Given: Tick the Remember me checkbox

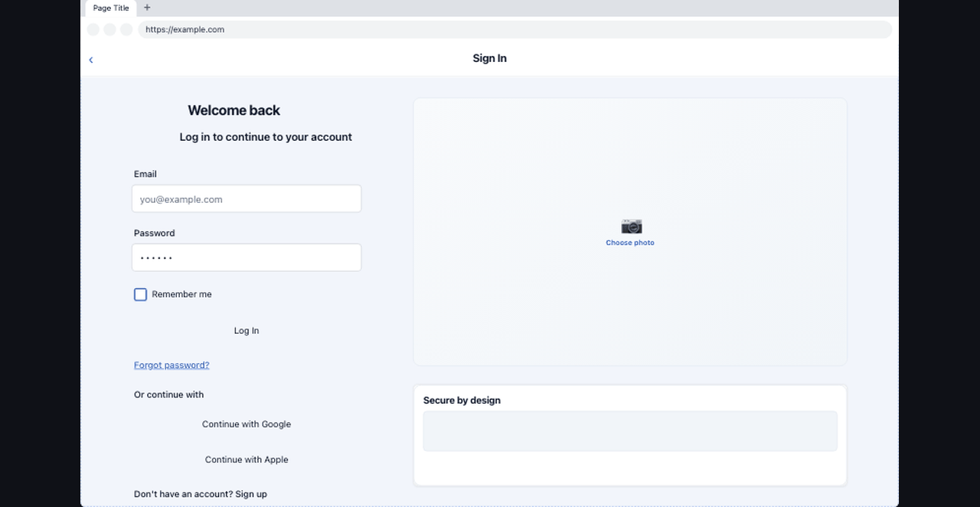Looking at the screenshot, I should click(140, 294).
